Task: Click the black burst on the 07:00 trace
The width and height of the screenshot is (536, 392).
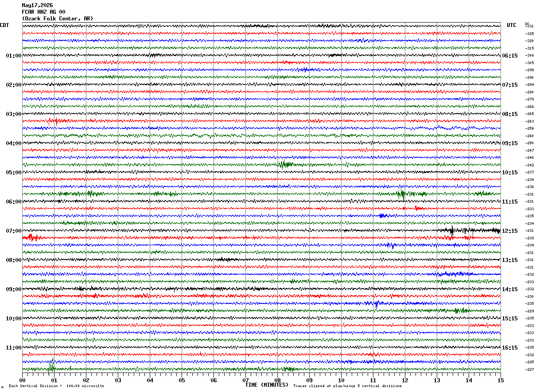Action: [x=452, y=230]
